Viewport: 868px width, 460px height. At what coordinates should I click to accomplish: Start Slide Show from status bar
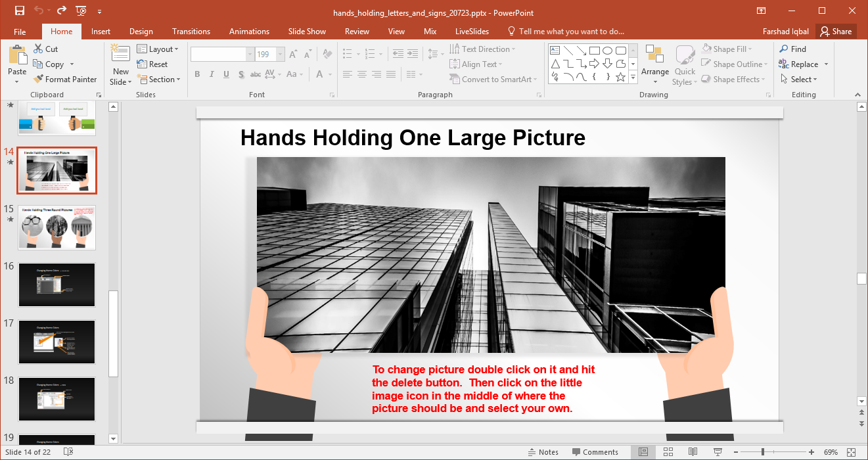pyautogui.click(x=718, y=452)
